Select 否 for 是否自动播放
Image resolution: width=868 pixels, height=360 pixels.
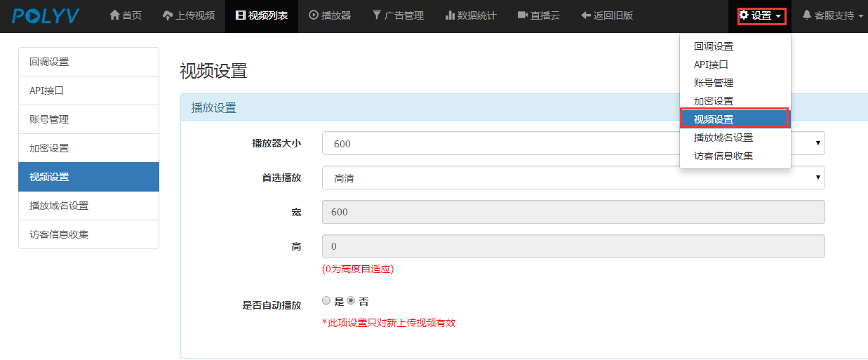[x=351, y=300]
